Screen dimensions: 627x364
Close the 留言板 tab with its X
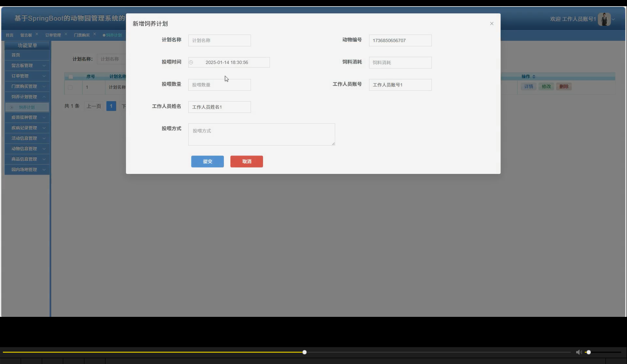[x=36, y=34]
